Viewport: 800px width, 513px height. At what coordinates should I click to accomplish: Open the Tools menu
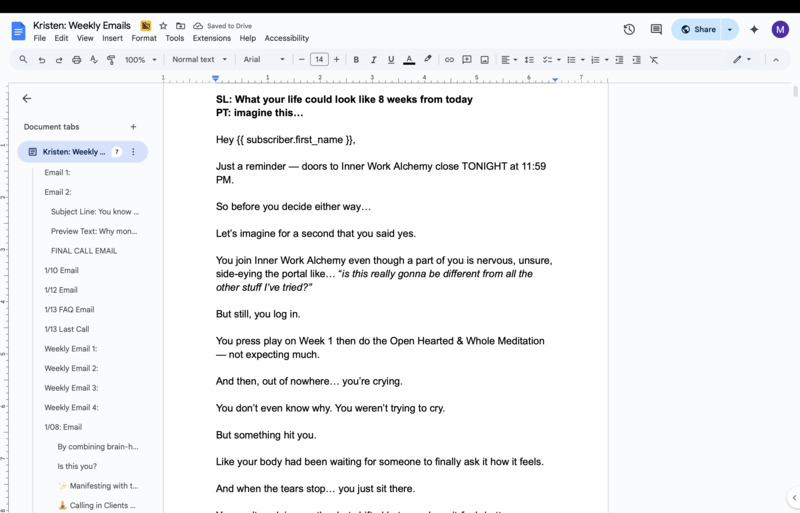point(174,38)
